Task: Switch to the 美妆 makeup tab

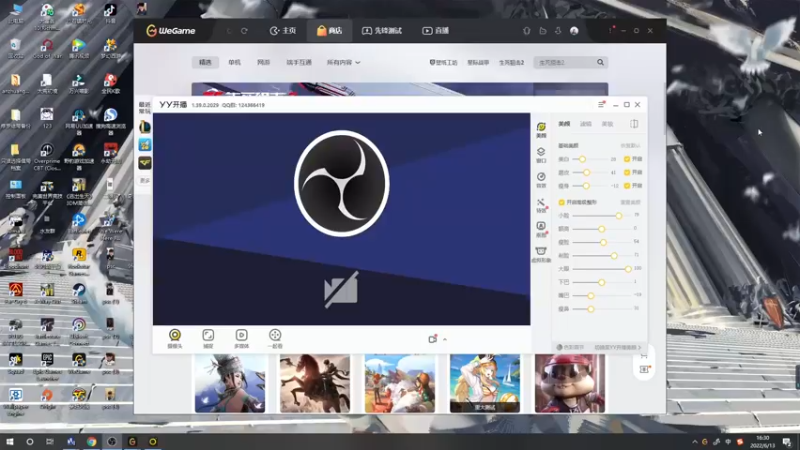Action: (x=607, y=124)
